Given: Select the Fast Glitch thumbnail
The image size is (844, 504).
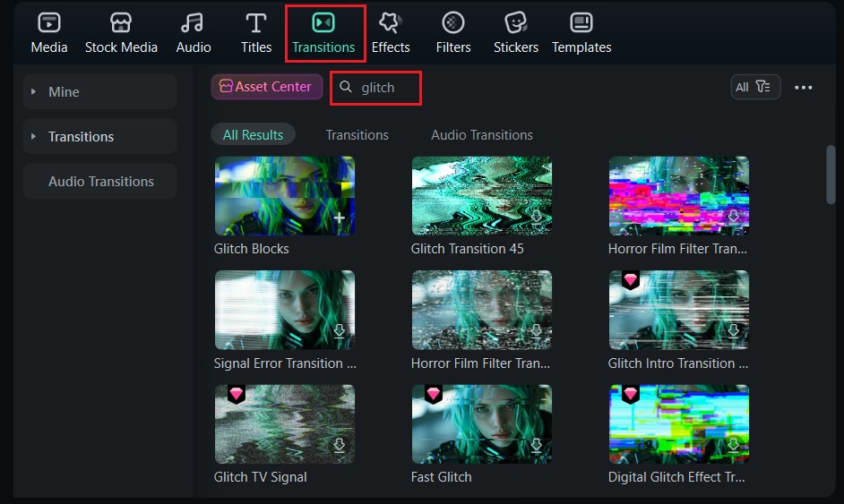Looking at the screenshot, I should pos(482,423).
